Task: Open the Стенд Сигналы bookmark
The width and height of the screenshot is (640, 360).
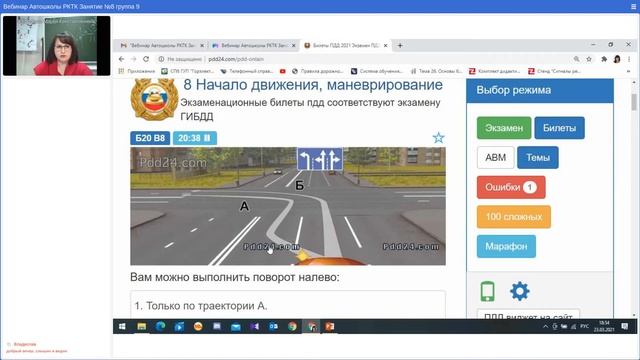Action: coord(554,71)
